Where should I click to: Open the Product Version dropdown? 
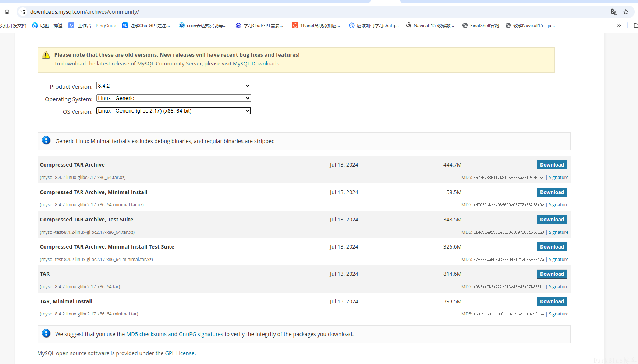click(174, 86)
